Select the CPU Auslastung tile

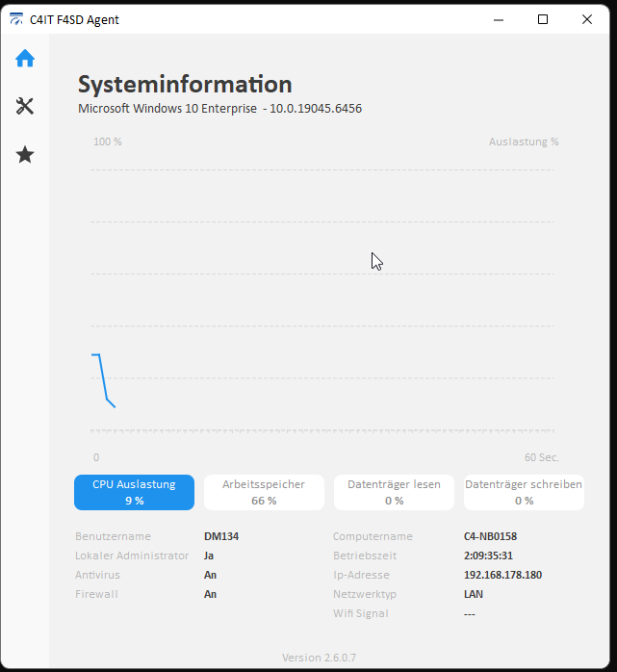[x=134, y=492]
